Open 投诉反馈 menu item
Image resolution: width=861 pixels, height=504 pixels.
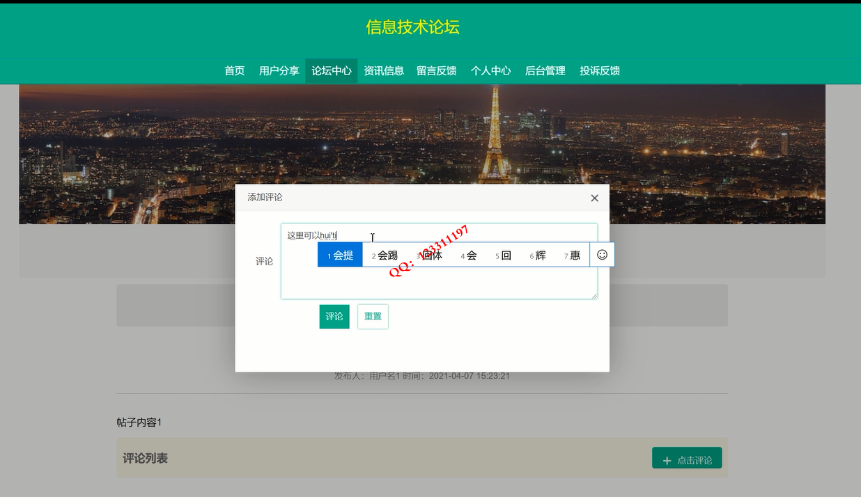(600, 71)
